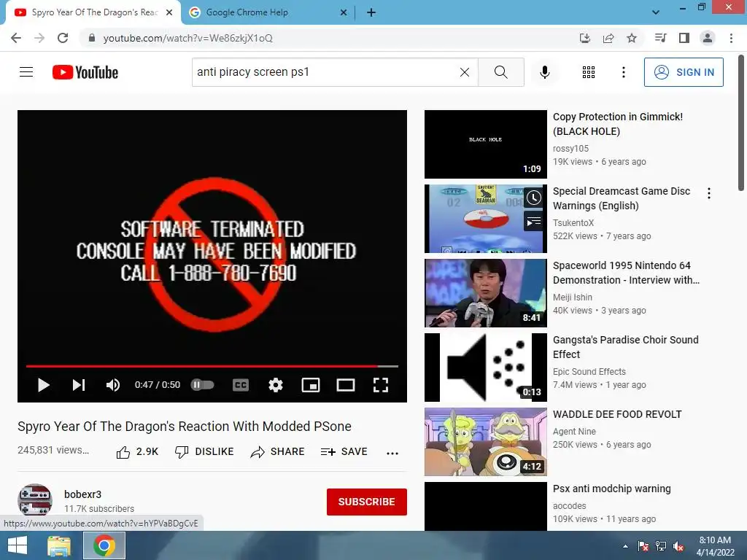Open Chrome media control icon

click(660, 38)
